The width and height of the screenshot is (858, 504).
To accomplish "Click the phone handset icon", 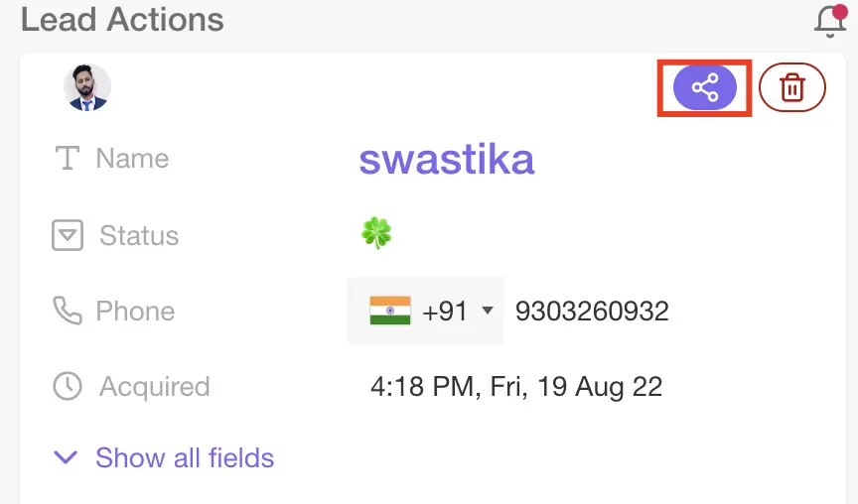I will click(67, 312).
